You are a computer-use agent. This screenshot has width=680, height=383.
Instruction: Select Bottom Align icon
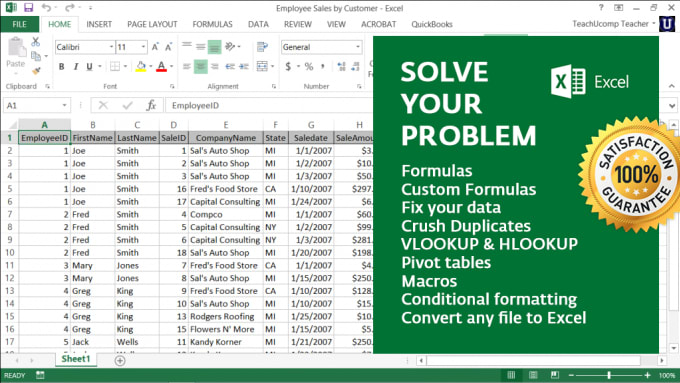214,46
